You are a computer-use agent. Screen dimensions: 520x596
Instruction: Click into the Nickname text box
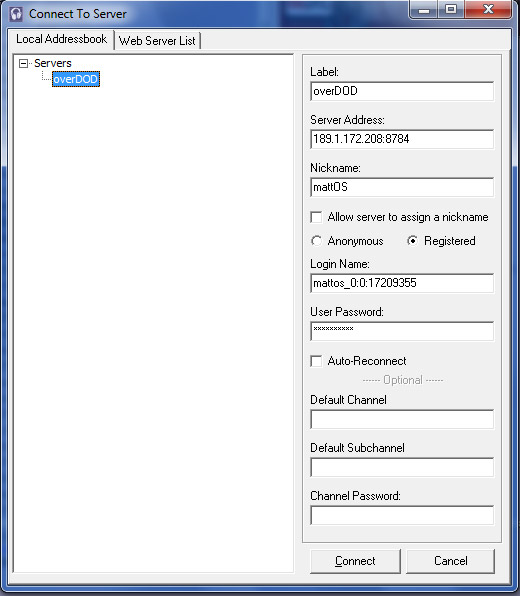point(402,187)
